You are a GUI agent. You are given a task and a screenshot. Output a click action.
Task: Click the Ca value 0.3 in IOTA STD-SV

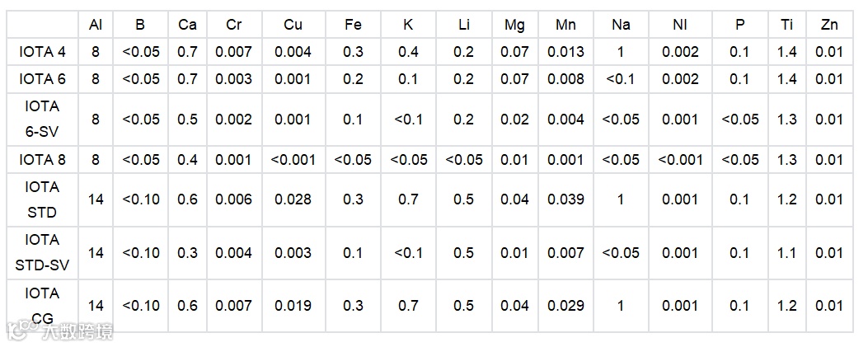point(187,252)
